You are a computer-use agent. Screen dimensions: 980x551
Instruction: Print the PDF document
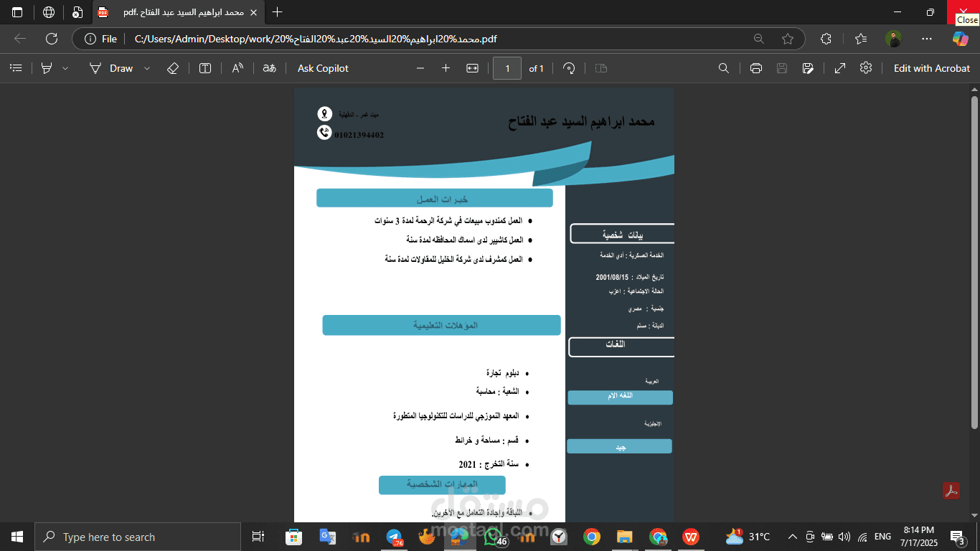pos(755,68)
